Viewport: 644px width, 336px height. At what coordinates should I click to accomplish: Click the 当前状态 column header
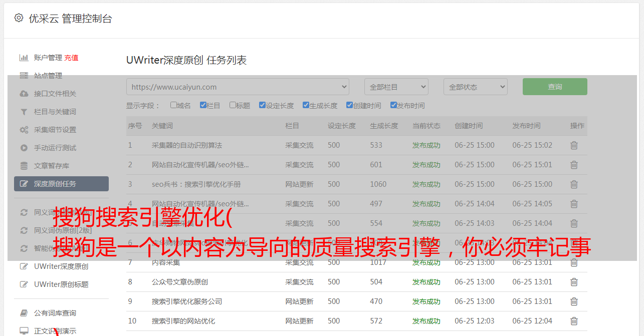coord(426,126)
